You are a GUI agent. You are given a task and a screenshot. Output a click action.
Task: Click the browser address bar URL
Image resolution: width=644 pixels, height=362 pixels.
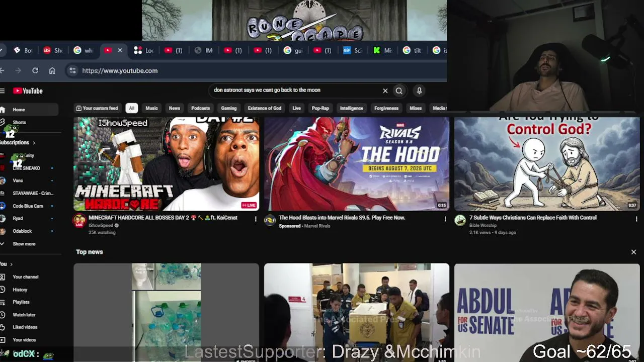coord(120,71)
